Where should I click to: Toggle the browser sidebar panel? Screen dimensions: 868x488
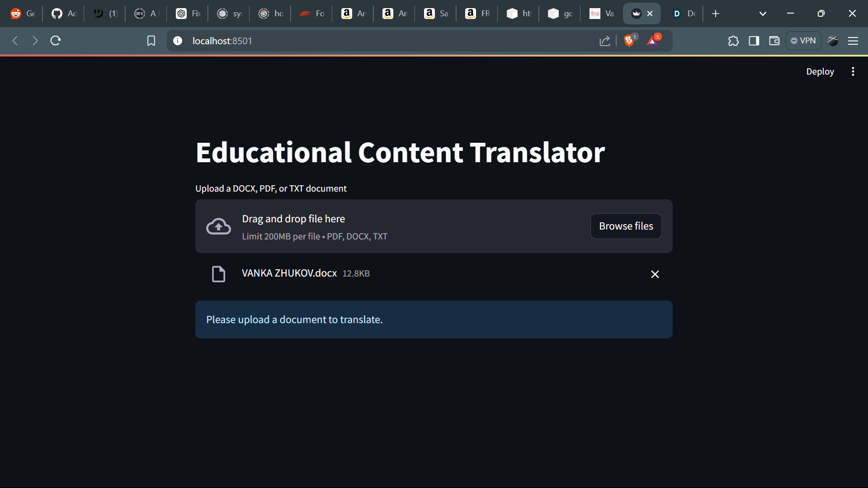point(754,41)
